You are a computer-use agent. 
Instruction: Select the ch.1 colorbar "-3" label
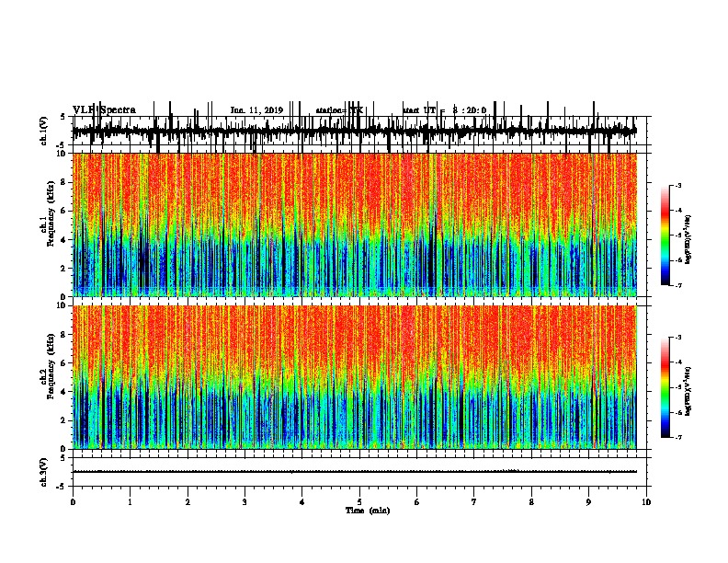[x=678, y=185]
